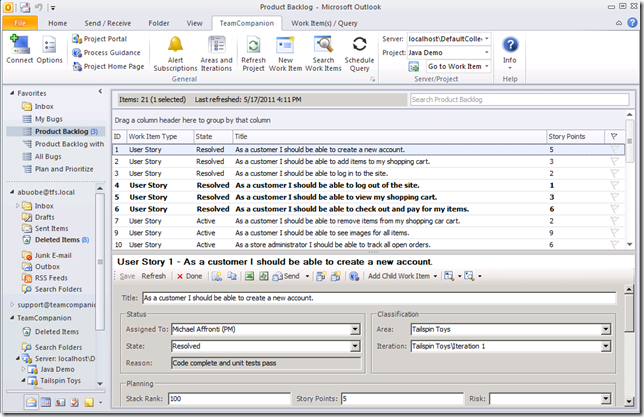This screenshot has width=644, height=417.
Task: Click the Undo icon in the quick access toolbar
Action: click(x=39, y=7)
